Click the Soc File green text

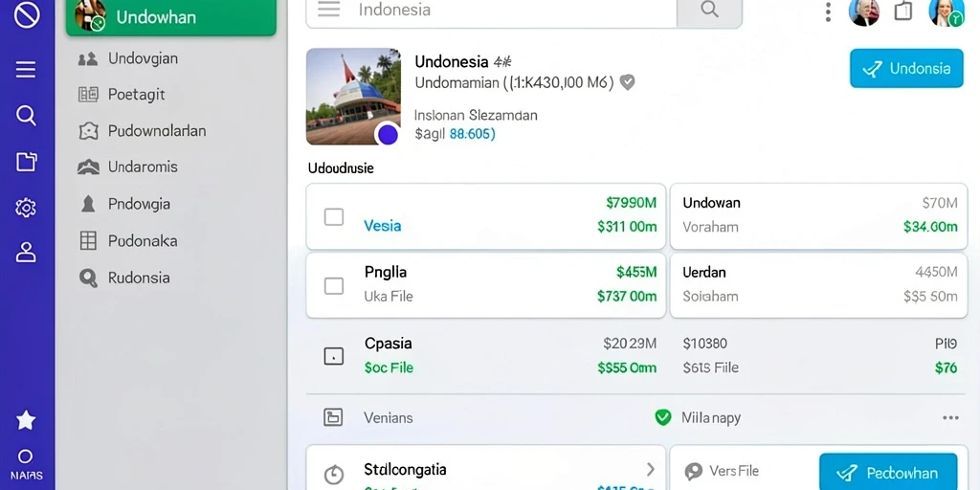[389, 367]
